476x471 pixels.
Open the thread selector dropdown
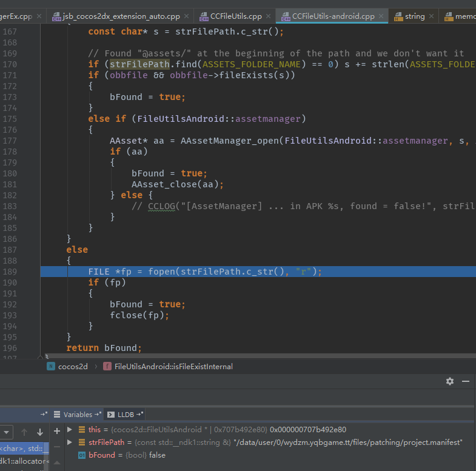6,432
